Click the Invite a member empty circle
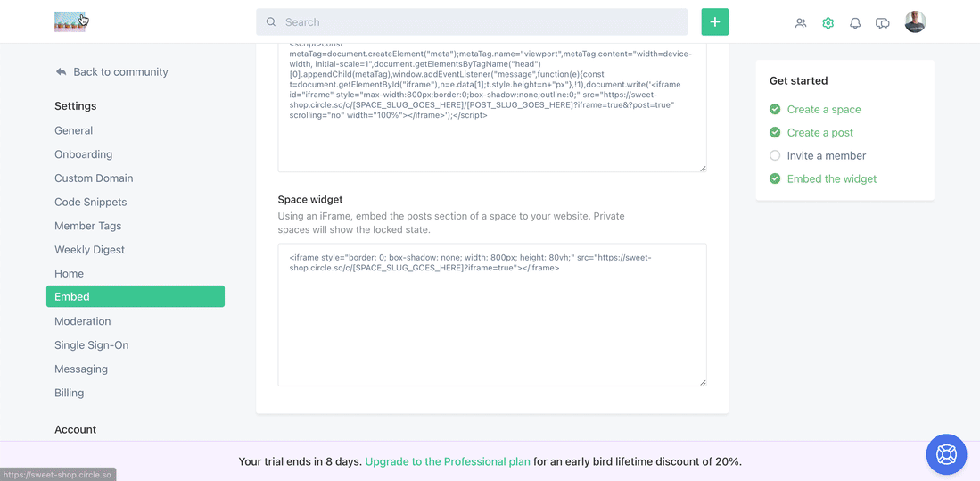 (775, 156)
